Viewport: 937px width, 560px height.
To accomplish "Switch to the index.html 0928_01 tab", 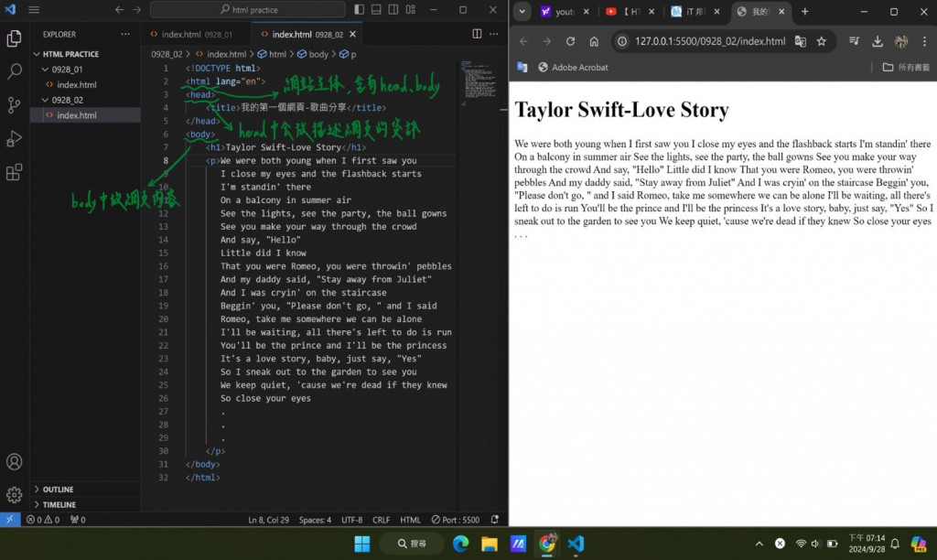I will click(x=196, y=34).
